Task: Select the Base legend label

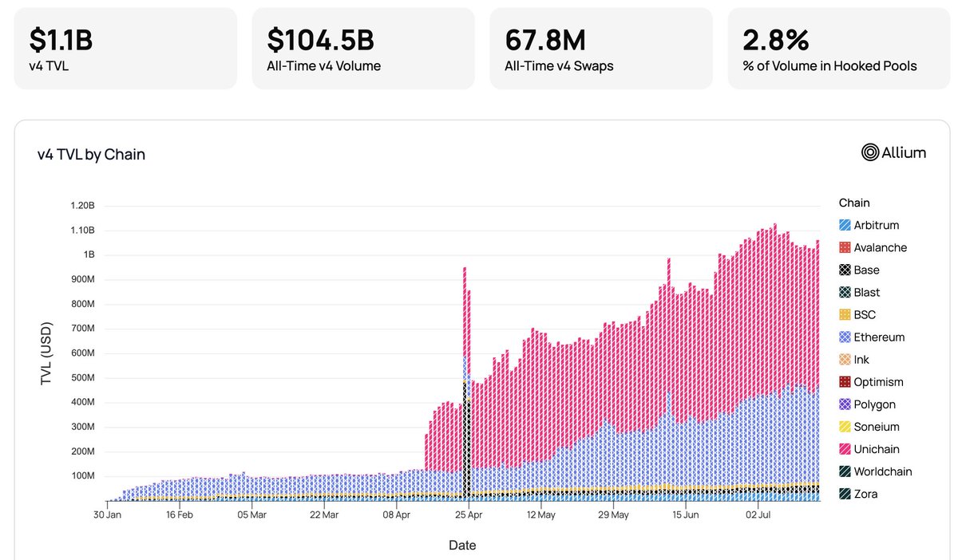Action: 867,270
